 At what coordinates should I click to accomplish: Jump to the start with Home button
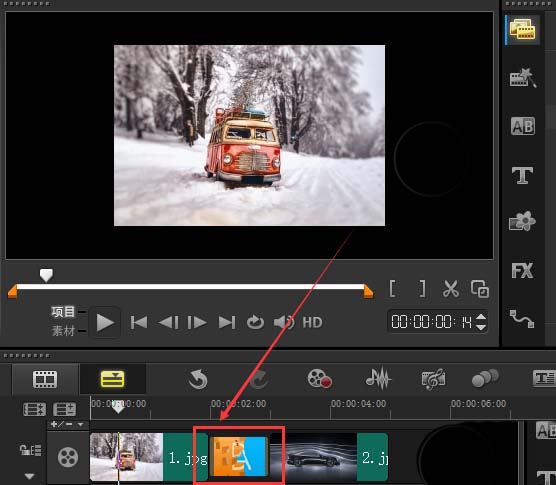(x=139, y=323)
